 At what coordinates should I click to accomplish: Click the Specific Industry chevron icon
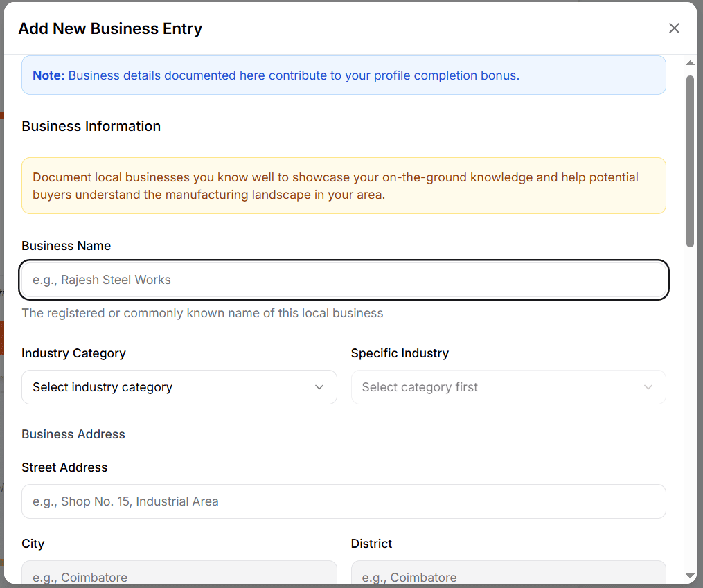[648, 387]
